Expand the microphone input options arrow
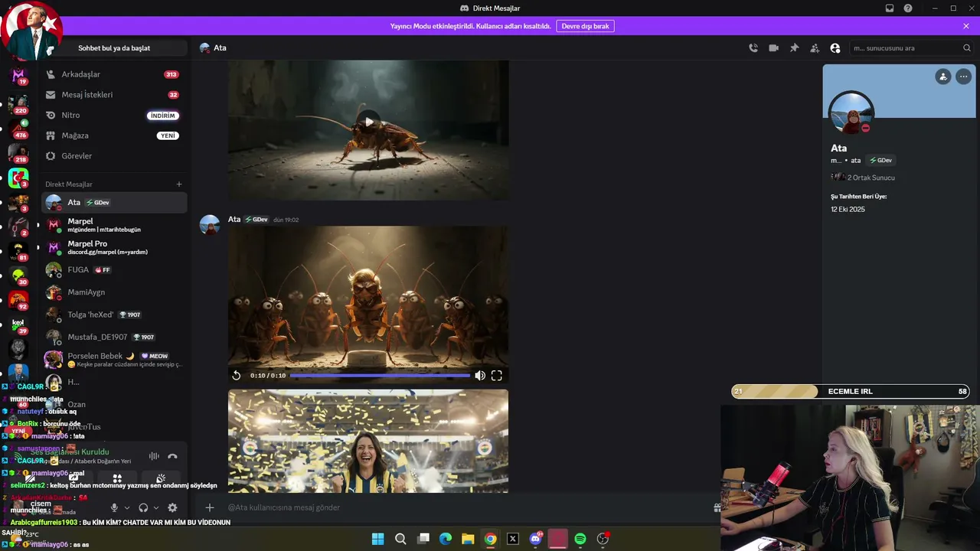This screenshot has height=551, width=980. (127, 507)
